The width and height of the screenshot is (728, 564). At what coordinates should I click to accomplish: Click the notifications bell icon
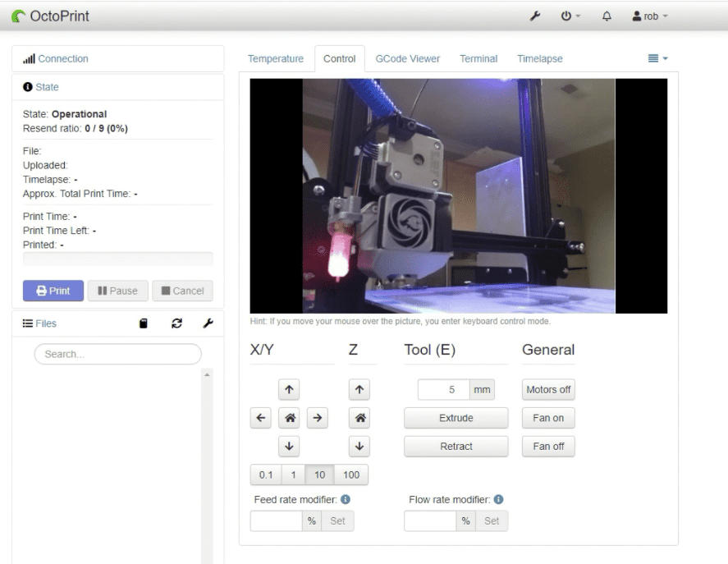click(x=607, y=16)
